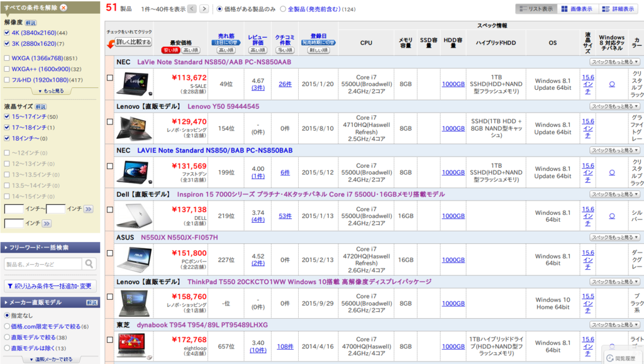This screenshot has height=364, width=644.
Task: Open LaVie Note Standard NS850/AAB product link
Action: pos(214,62)
